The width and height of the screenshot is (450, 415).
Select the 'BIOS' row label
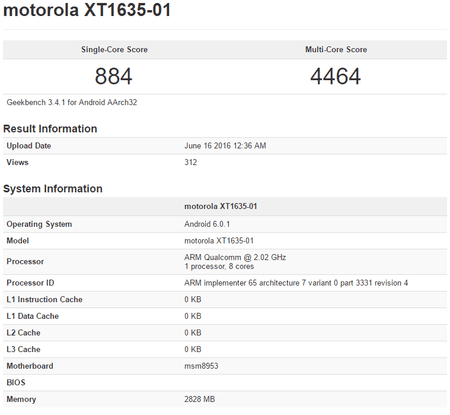click(x=16, y=382)
